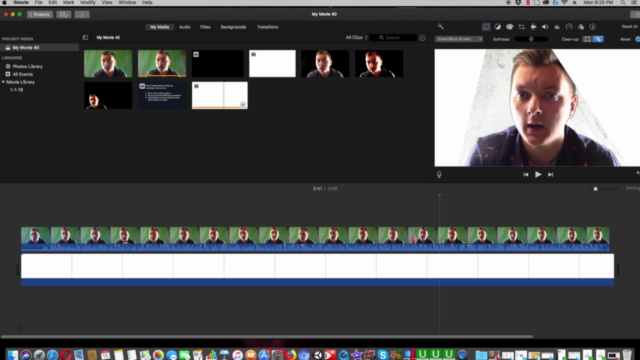Toggle the libraries sidebar visibility
640x360 pixels.
pos(85,38)
